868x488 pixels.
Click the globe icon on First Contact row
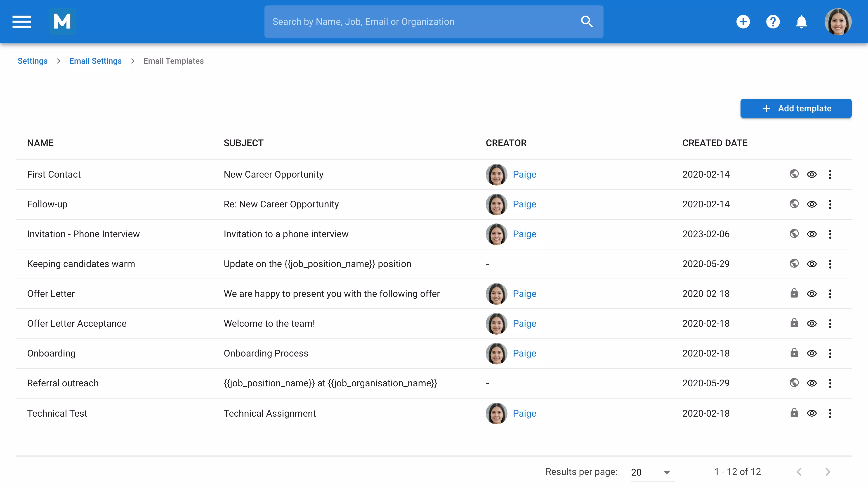pyautogui.click(x=794, y=174)
